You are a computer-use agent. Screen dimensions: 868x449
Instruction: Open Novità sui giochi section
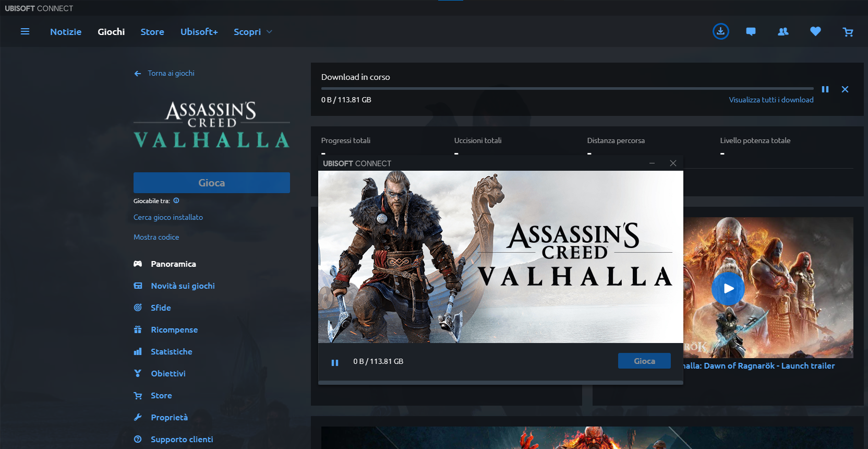[183, 286]
